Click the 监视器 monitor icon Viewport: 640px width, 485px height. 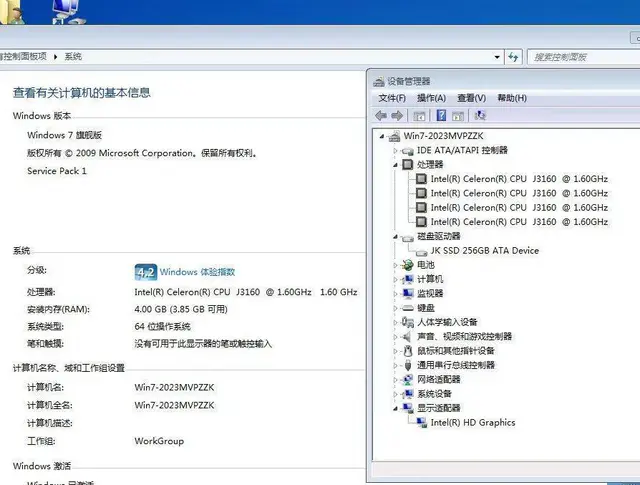(407, 294)
